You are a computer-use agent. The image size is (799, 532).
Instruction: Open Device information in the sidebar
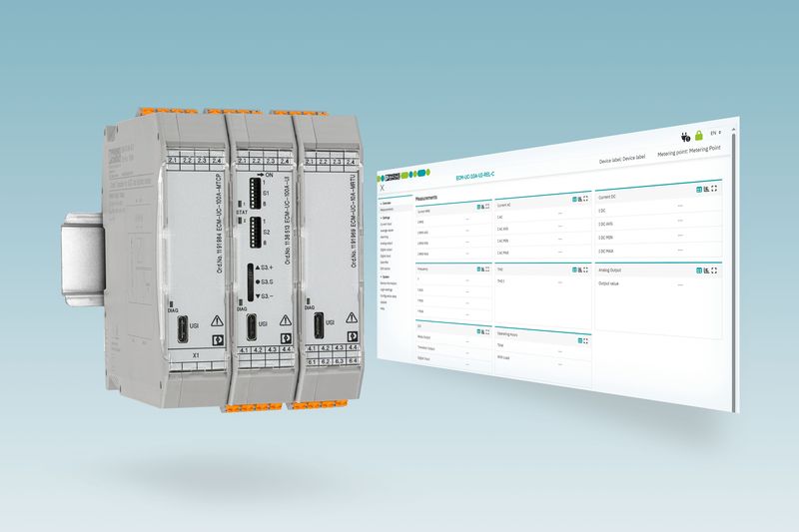(389, 283)
